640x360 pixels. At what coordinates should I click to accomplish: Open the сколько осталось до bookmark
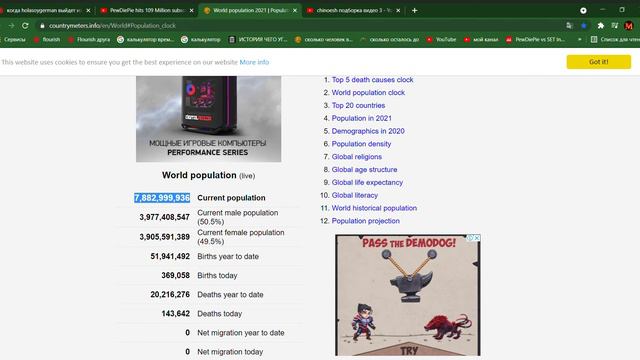[389, 40]
